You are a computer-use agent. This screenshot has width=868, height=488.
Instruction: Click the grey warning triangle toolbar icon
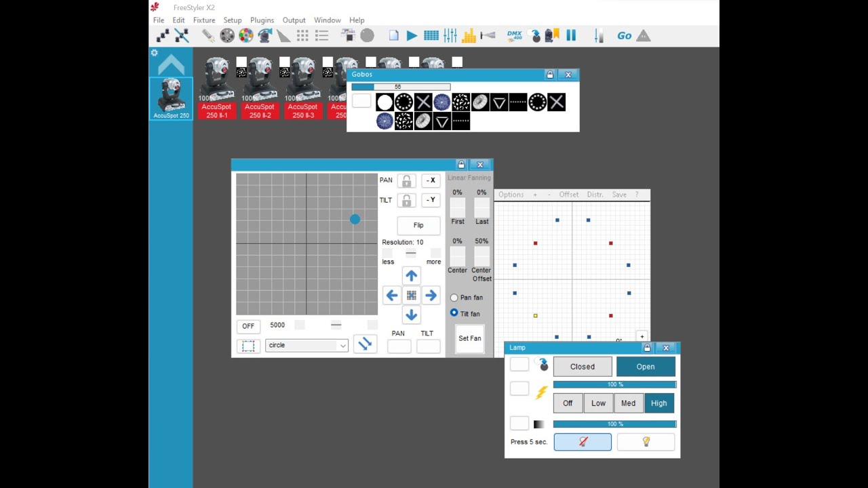(644, 36)
